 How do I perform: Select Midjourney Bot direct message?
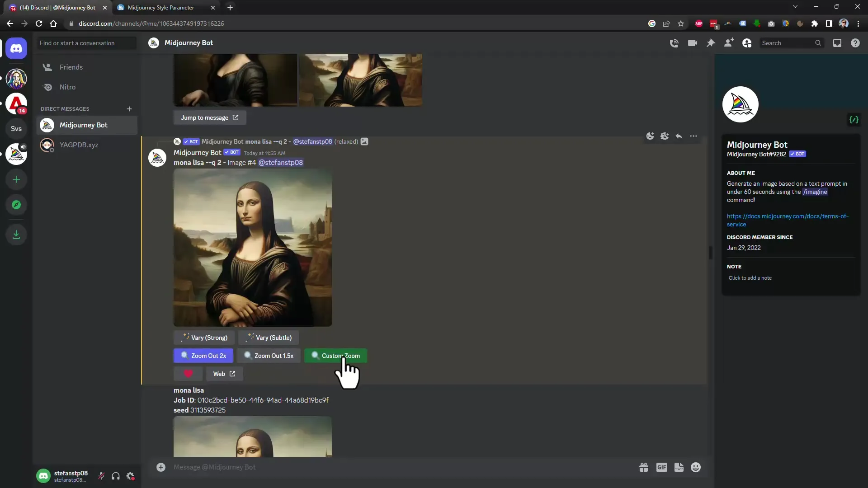coord(87,125)
